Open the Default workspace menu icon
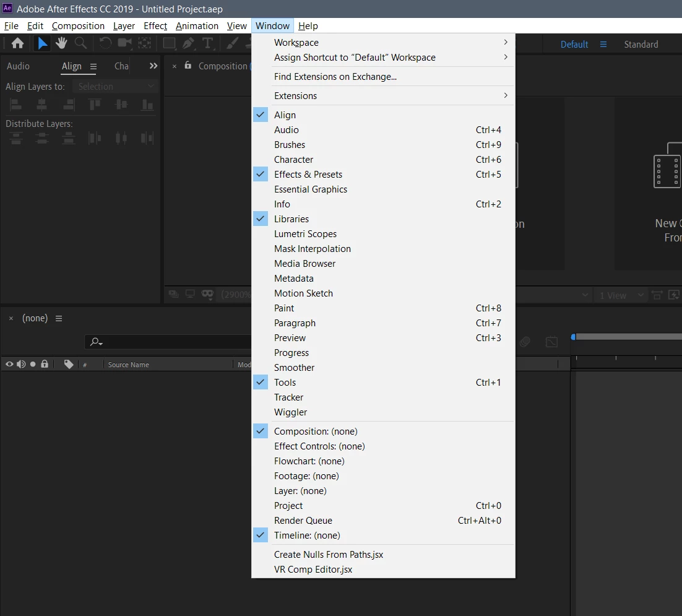The height and width of the screenshot is (616, 682). click(x=603, y=45)
